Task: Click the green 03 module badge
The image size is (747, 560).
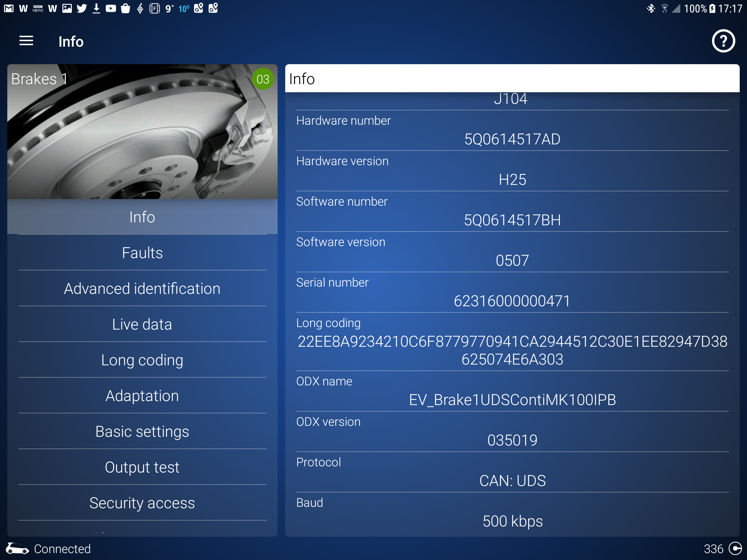Action: pyautogui.click(x=263, y=79)
